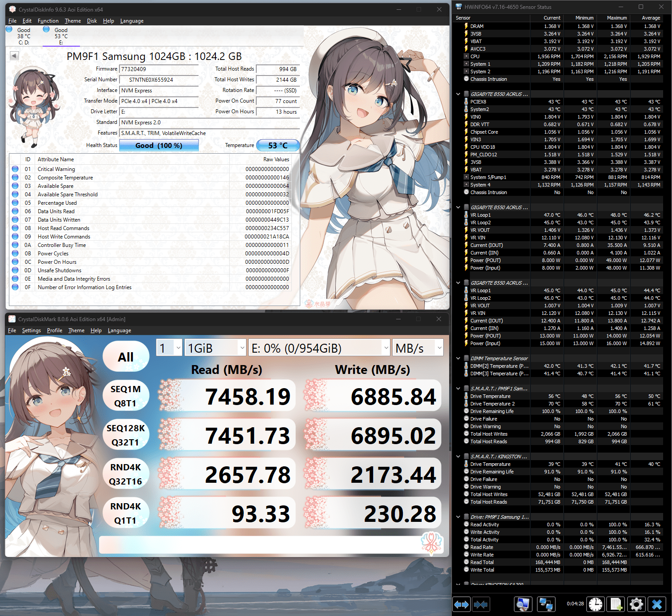Click the status orb for Power Cycles
Screen dimensions: 672x616
tap(15, 253)
